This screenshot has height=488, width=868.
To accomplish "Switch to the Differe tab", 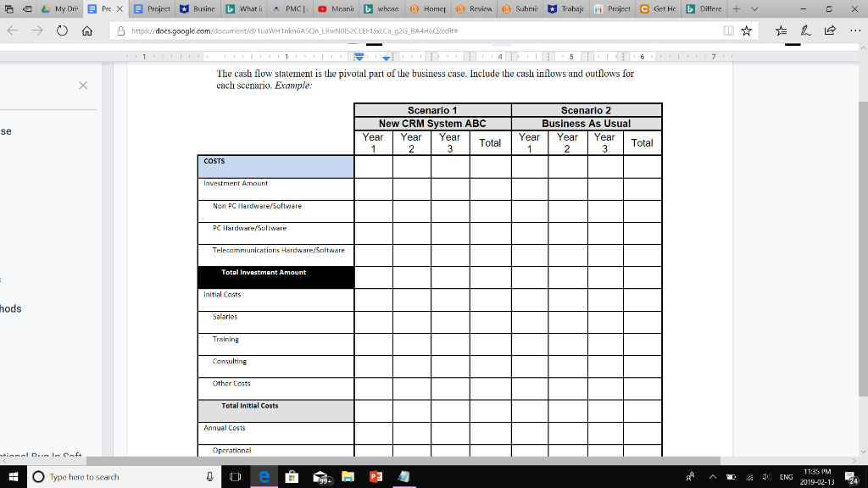I will coord(703,8).
